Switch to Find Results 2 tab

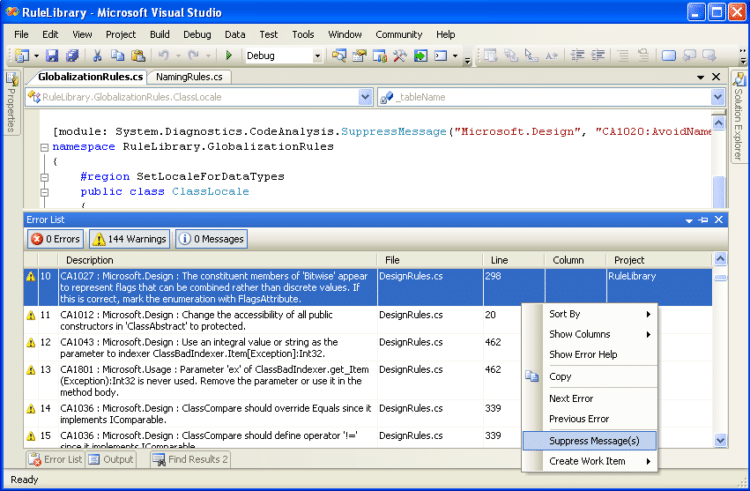(190, 459)
